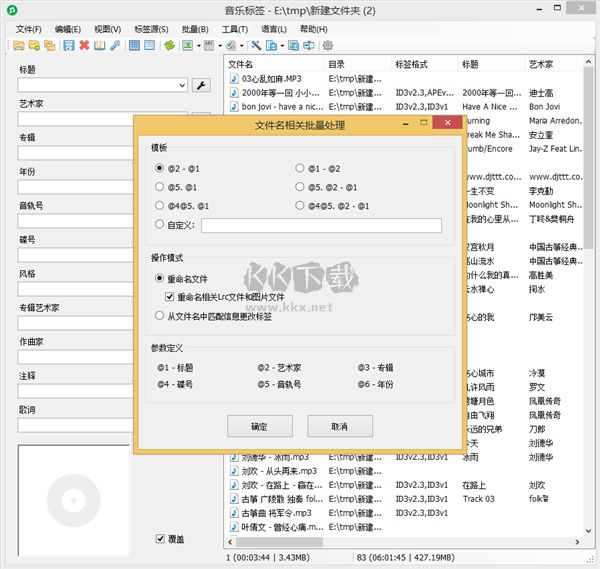Click the open book toolbar icon

(99, 46)
